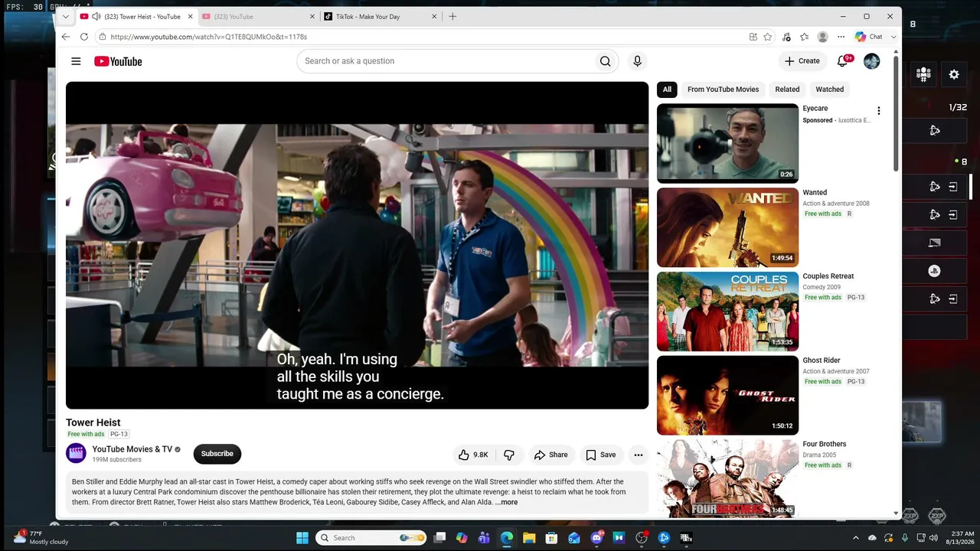Viewport: 980px width, 551px height.
Task: Select the Related filter chip
Action: (x=787, y=90)
